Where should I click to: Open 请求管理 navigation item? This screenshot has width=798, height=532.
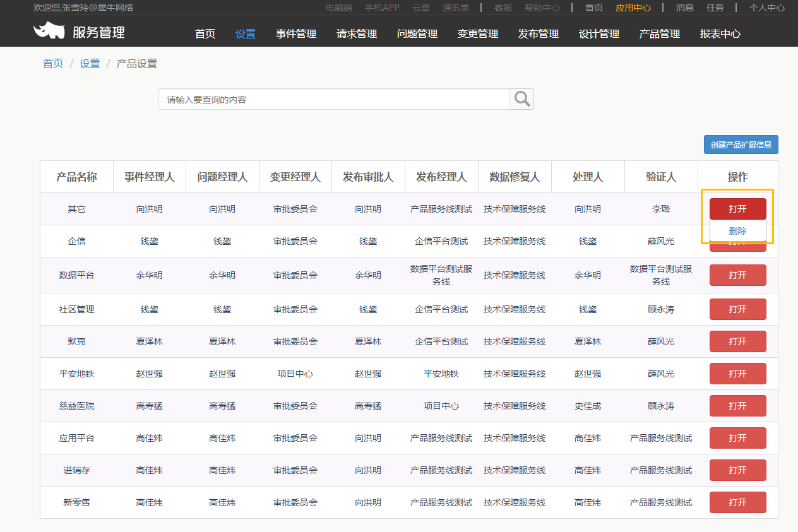(x=357, y=33)
